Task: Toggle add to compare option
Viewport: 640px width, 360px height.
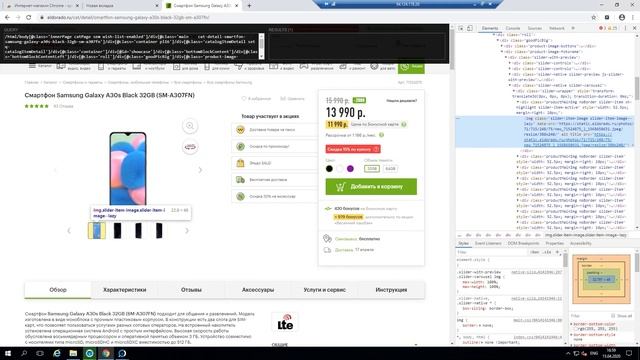Action: point(292,98)
